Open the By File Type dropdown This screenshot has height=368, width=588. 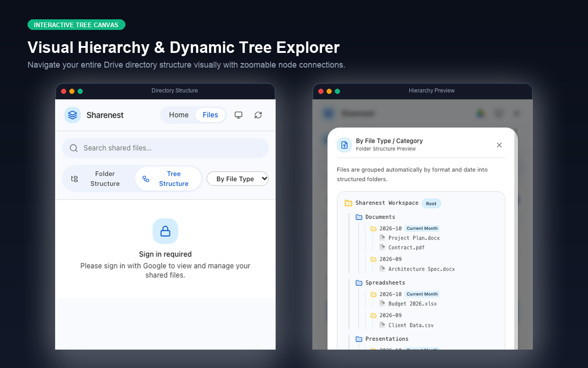point(237,179)
